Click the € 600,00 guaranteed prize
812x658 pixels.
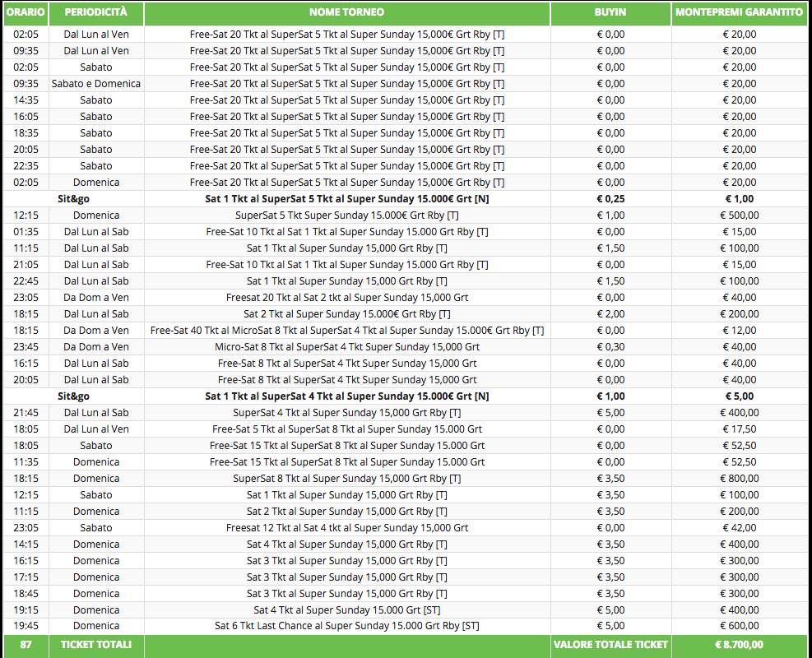click(x=739, y=626)
